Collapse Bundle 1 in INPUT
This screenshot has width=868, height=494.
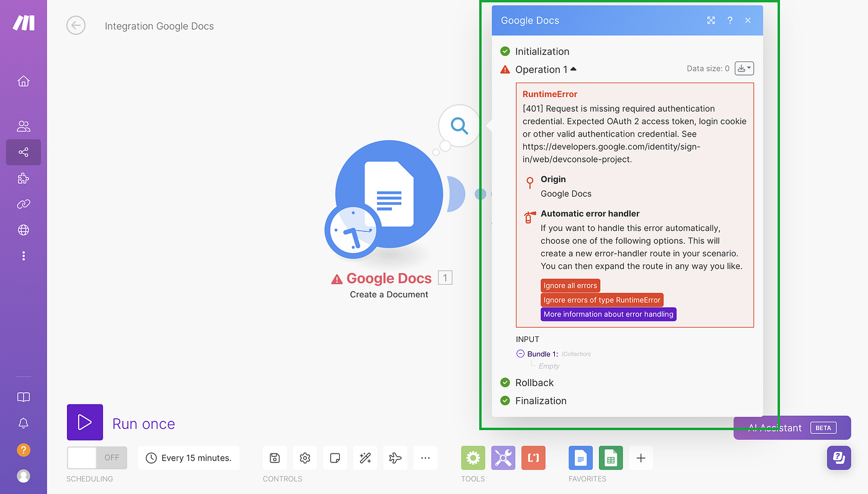tap(520, 354)
